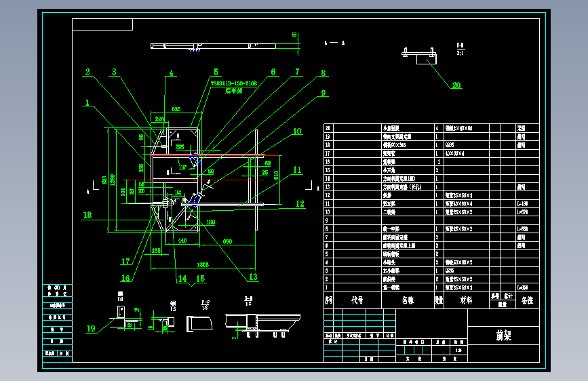
Task: Click the 180 dimension text
Action: 211,222
